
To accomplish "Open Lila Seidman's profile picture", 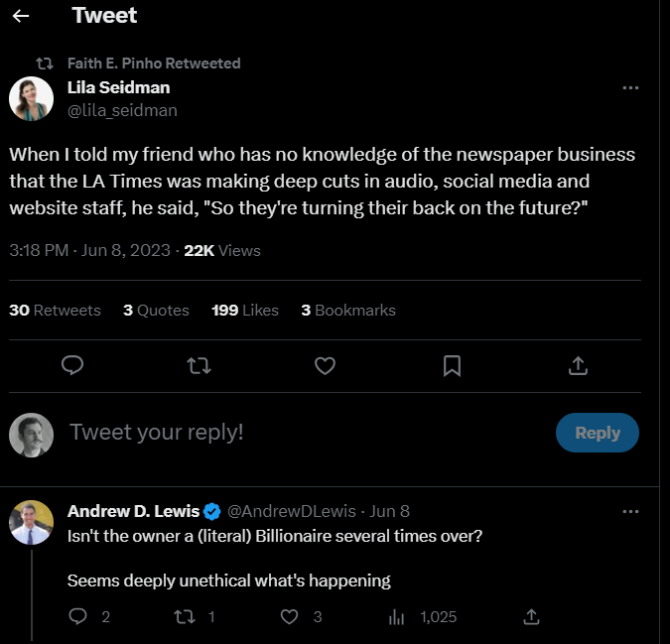I will [31, 98].
